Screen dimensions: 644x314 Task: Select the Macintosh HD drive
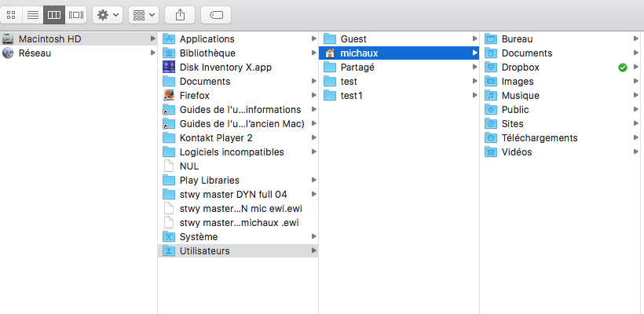click(49, 39)
